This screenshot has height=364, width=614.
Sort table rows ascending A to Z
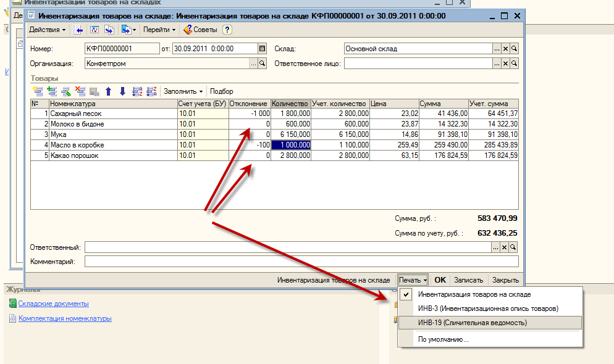click(138, 91)
